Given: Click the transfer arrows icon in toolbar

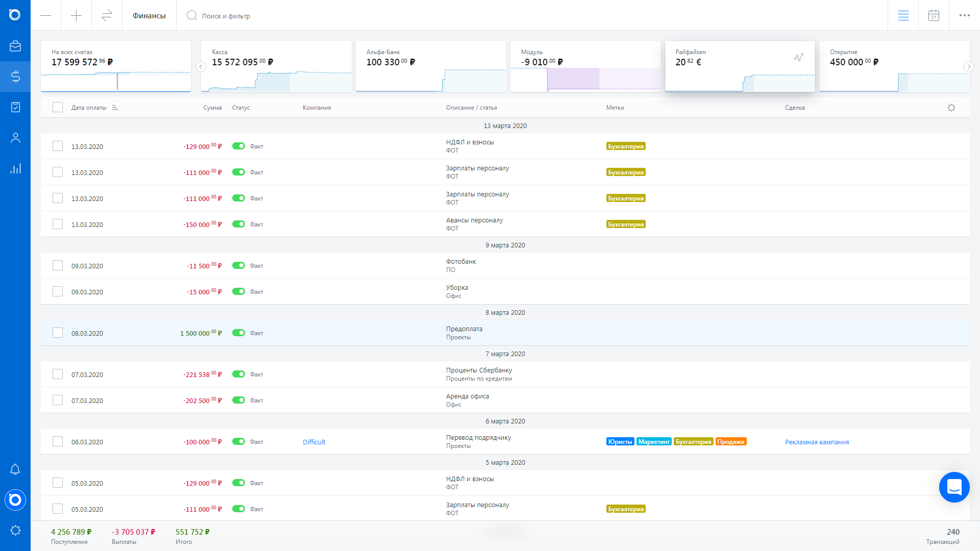Looking at the screenshot, I should click(x=107, y=16).
